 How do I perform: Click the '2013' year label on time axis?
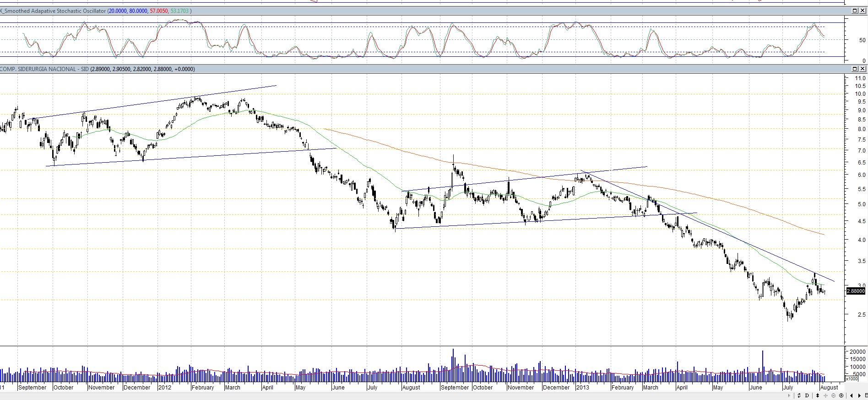583,388
